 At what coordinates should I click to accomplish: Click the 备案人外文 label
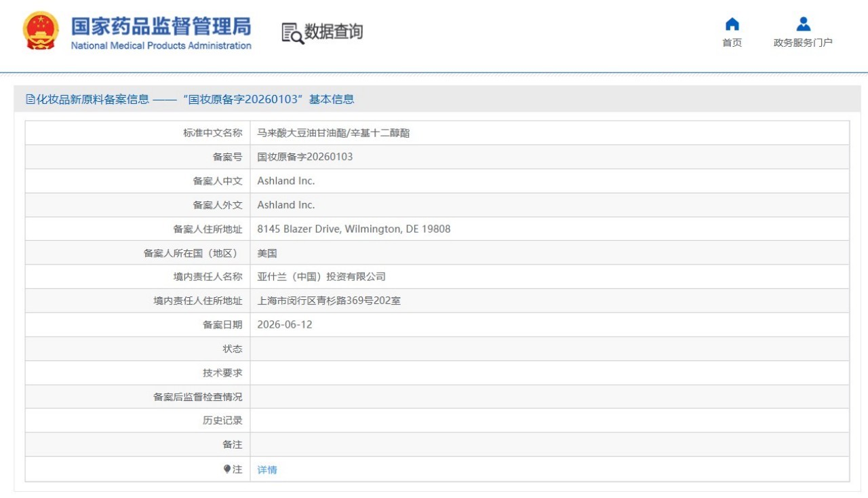coord(218,205)
